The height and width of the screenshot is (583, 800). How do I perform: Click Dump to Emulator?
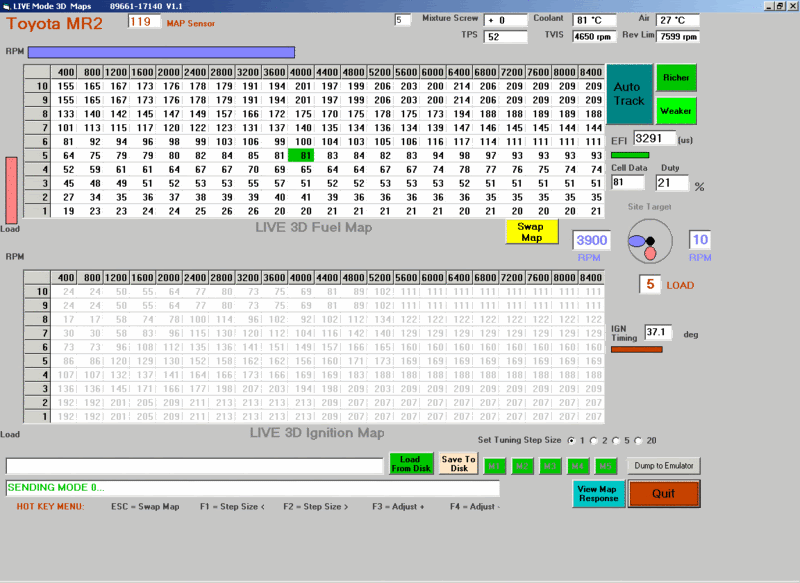coord(664,466)
